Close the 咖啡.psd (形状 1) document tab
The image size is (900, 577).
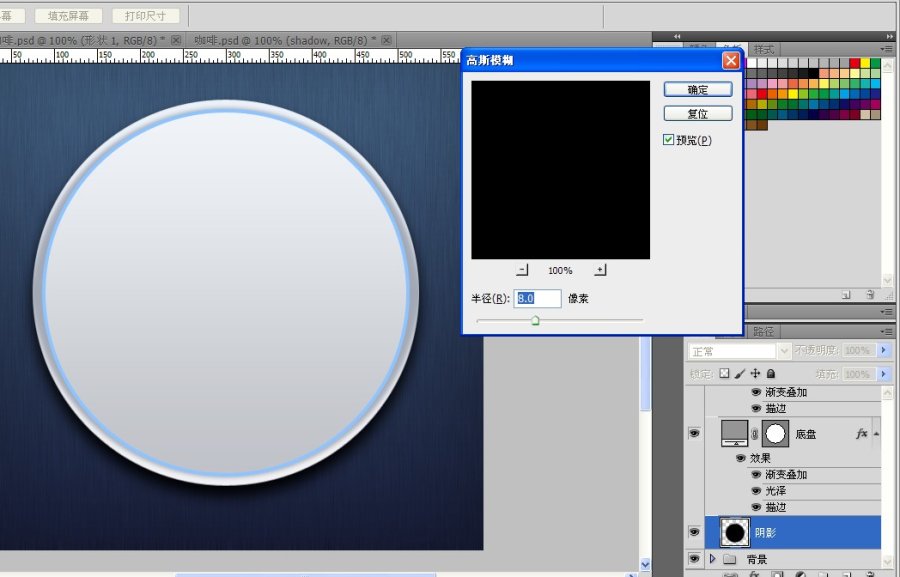click(176, 40)
